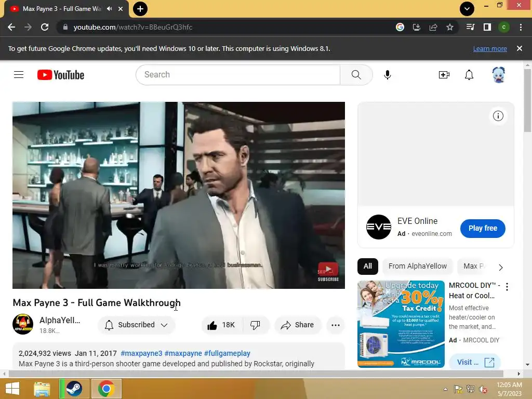Open the Learn more link
The height and width of the screenshot is (399, 532).
(490, 48)
